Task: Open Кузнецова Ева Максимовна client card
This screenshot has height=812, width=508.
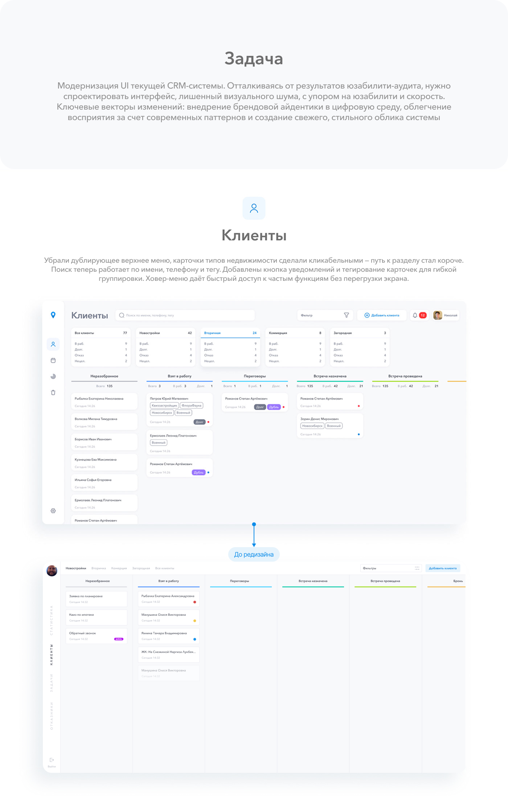Action: click(105, 463)
